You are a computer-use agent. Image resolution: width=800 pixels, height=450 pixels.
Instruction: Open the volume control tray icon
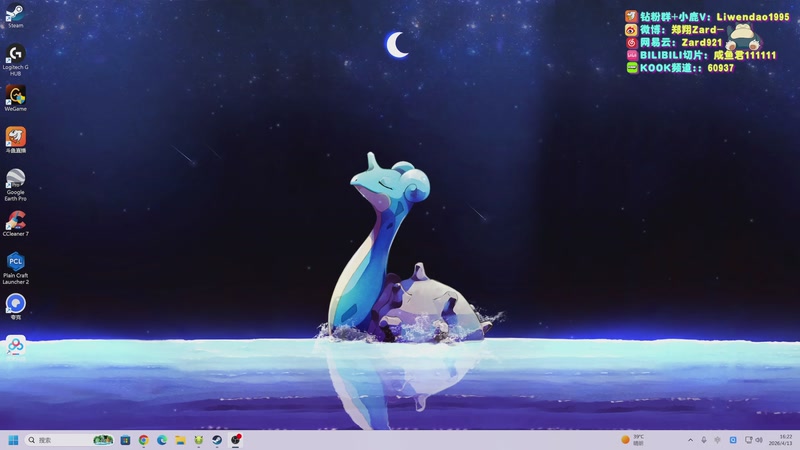click(759, 440)
